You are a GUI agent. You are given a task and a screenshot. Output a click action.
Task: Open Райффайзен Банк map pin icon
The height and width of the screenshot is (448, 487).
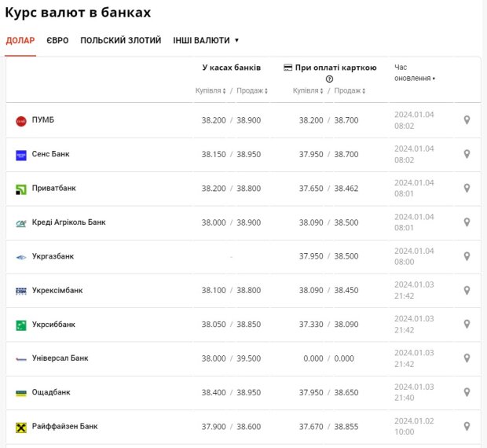[467, 426]
